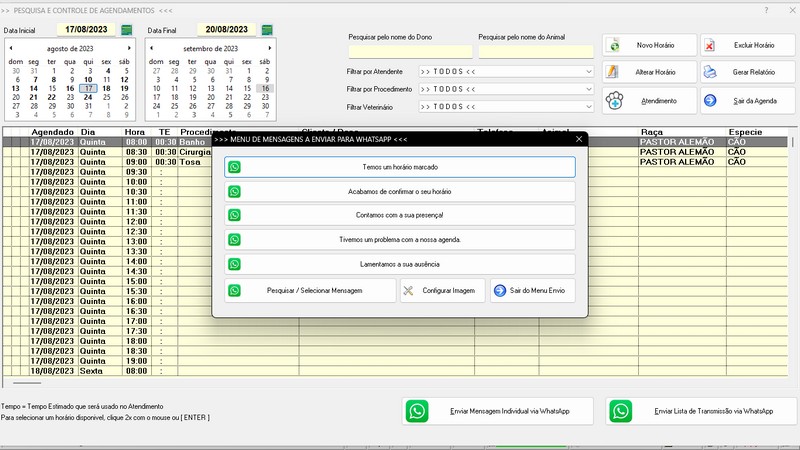Choose 'Tivemos um problema com a nossa agenda'
The height and width of the screenshot is (450, 800).
click(400, 240)
